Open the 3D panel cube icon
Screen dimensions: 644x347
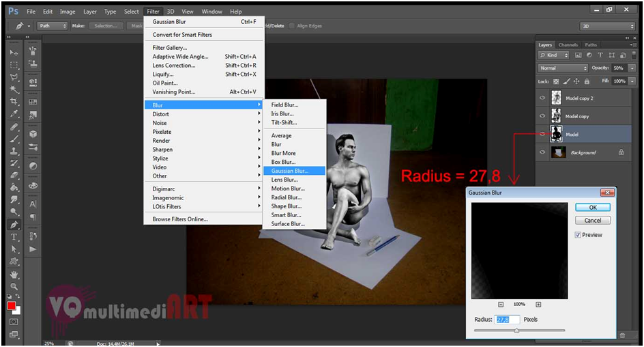(x=33, y=134)
